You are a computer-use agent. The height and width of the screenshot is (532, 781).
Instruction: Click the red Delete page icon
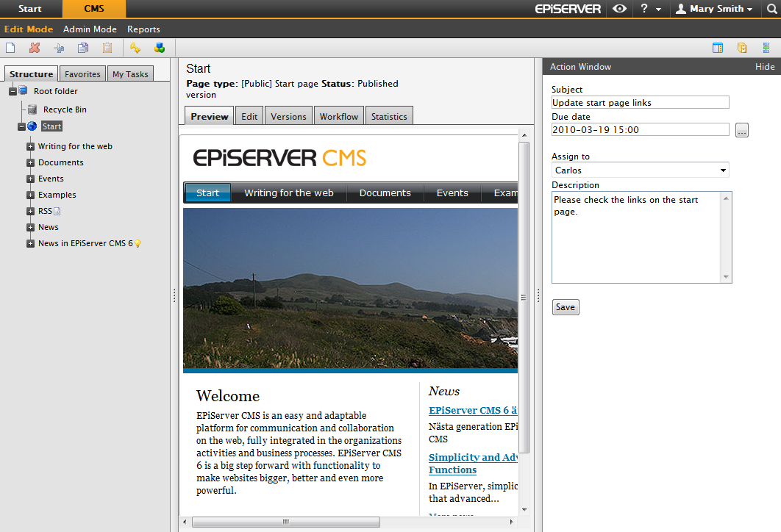[x=35, y=48]
